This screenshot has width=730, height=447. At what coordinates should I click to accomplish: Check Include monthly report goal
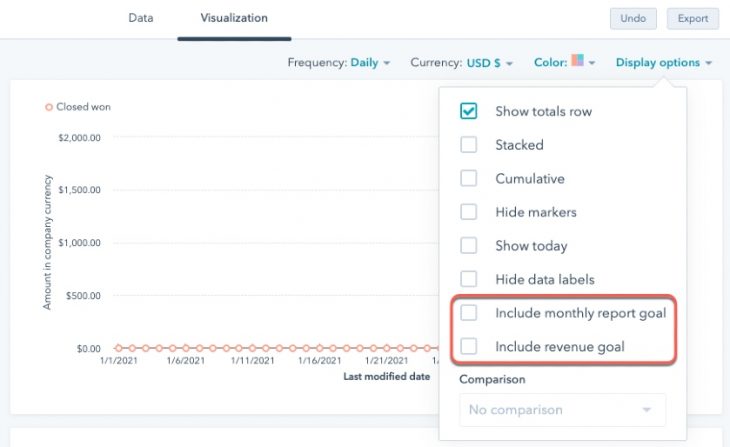point(468,313)
